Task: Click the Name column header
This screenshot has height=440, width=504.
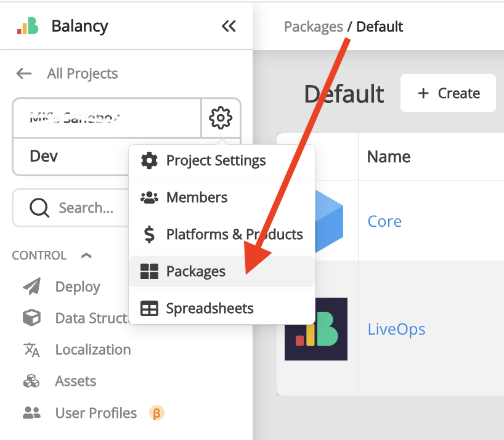Action: tap(389, 157)
